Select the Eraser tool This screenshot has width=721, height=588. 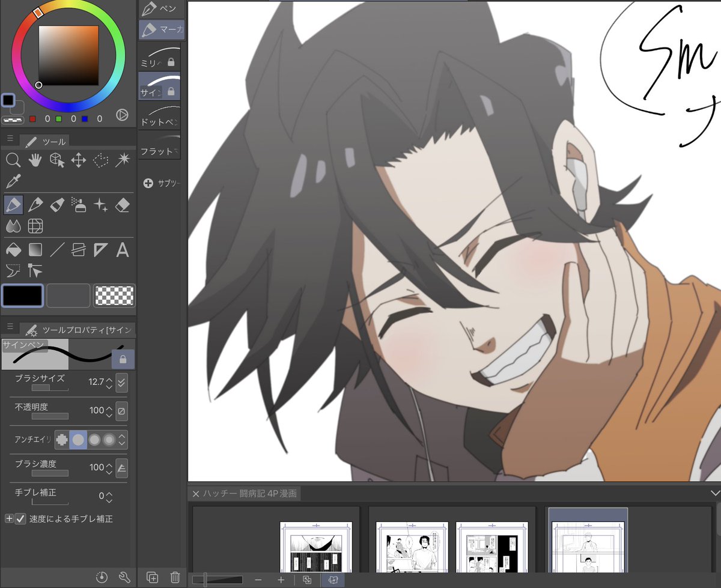click(x=123, y=205)
